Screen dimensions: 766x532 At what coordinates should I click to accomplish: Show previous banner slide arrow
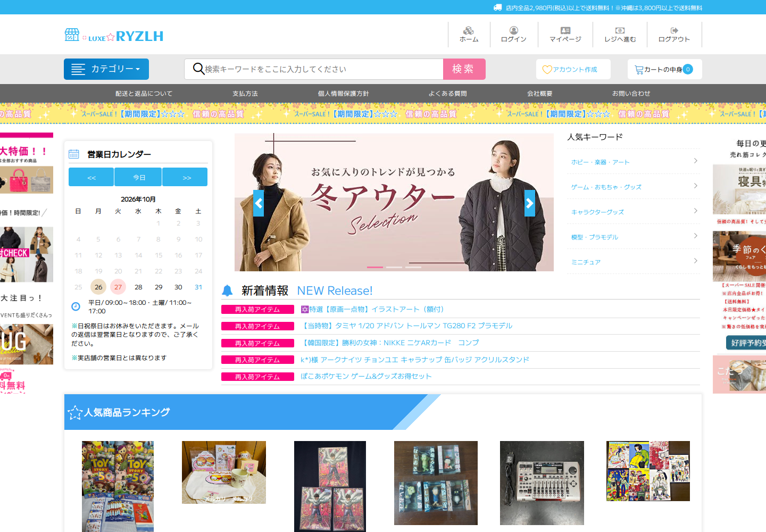tap(259, 203)
